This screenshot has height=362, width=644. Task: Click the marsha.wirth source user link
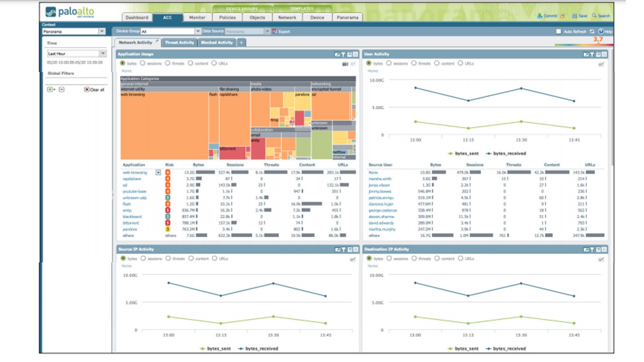tap(379, 178)
